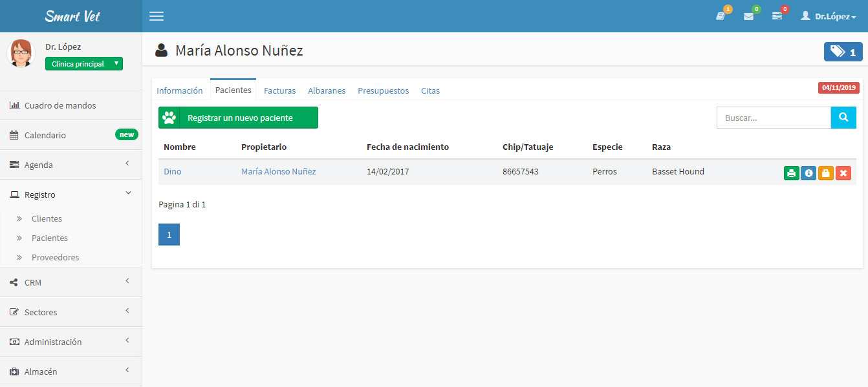Switch to the Presupuestos tab
The width and height of the screenshot is (868, 387).
(384, 90)
